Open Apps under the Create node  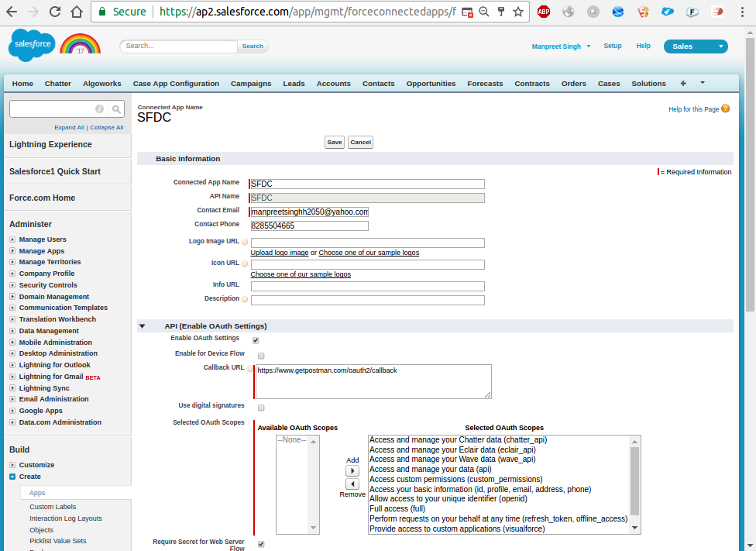37,493
